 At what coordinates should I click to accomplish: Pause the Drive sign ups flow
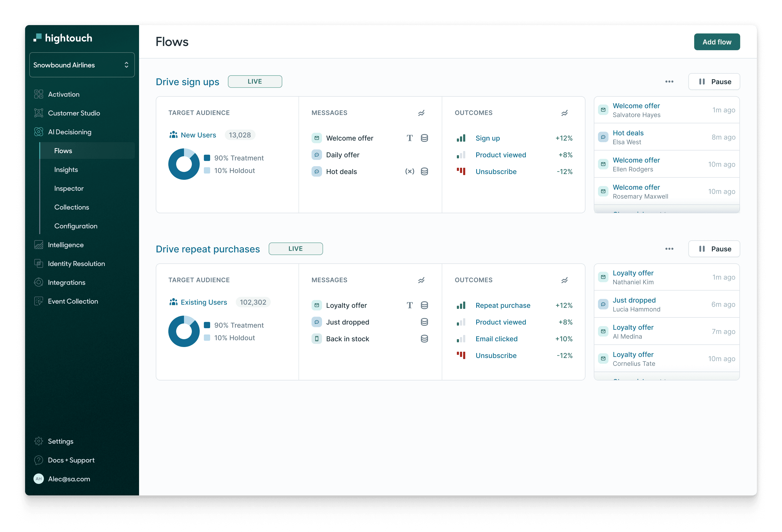(714, 82)
